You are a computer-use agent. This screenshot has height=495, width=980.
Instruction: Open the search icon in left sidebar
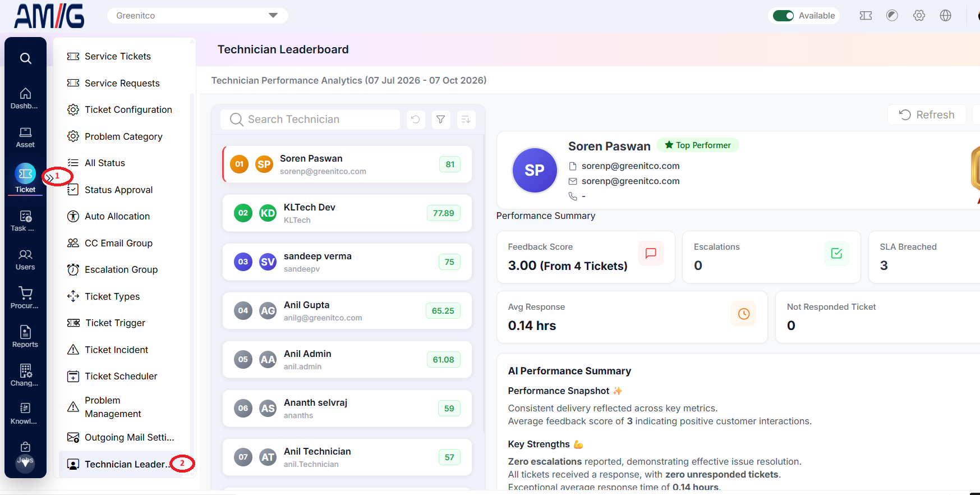[25, 58]
